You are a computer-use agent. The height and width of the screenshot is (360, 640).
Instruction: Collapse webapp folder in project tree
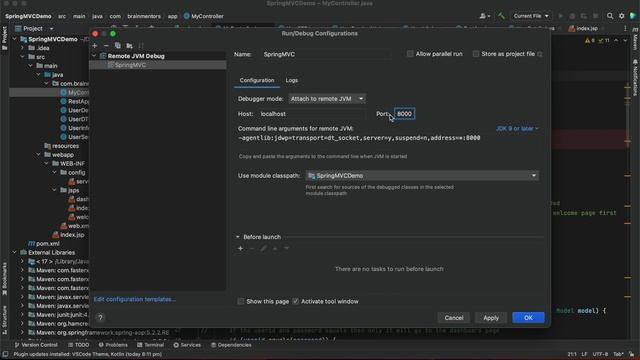[39, 155]
